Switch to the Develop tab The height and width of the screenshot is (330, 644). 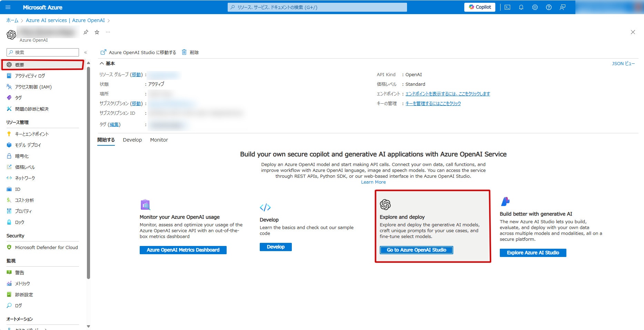point(132,140)
